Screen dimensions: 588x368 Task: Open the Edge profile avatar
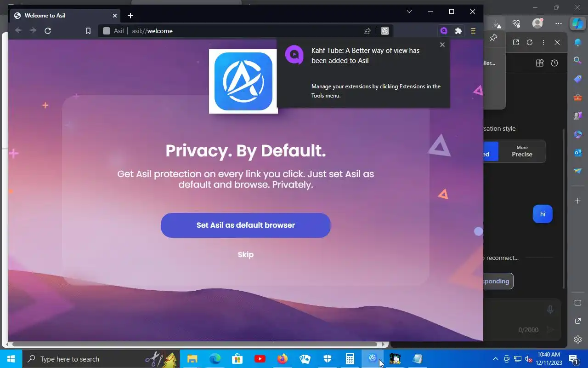(x=537, y=23)
